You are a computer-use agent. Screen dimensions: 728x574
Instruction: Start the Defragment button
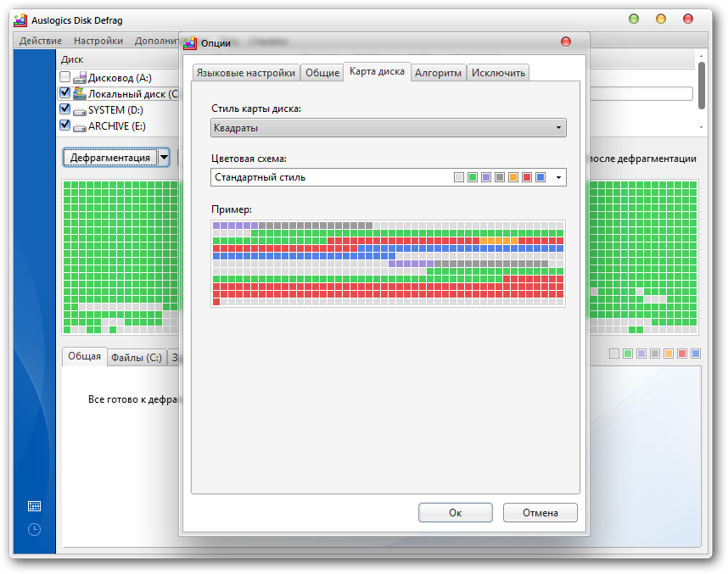tap(110, 158)
